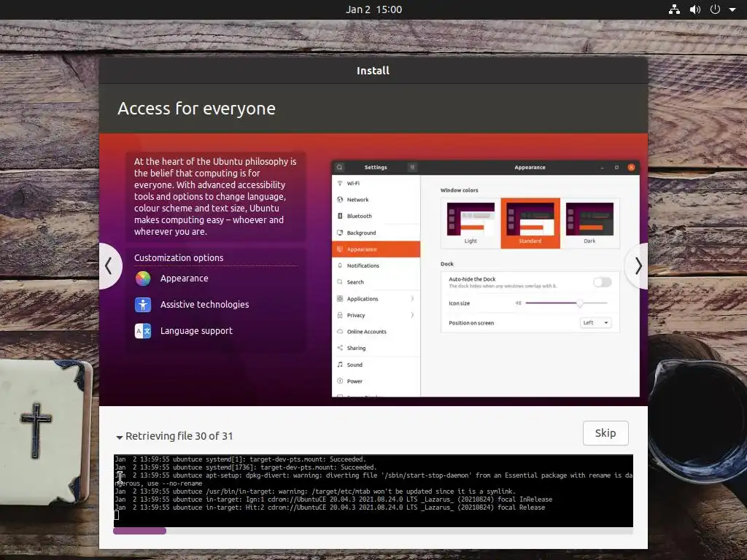The image size is (747, 560).
Task: Open the Position on screen Left dropdown
Action: [595, 323]
